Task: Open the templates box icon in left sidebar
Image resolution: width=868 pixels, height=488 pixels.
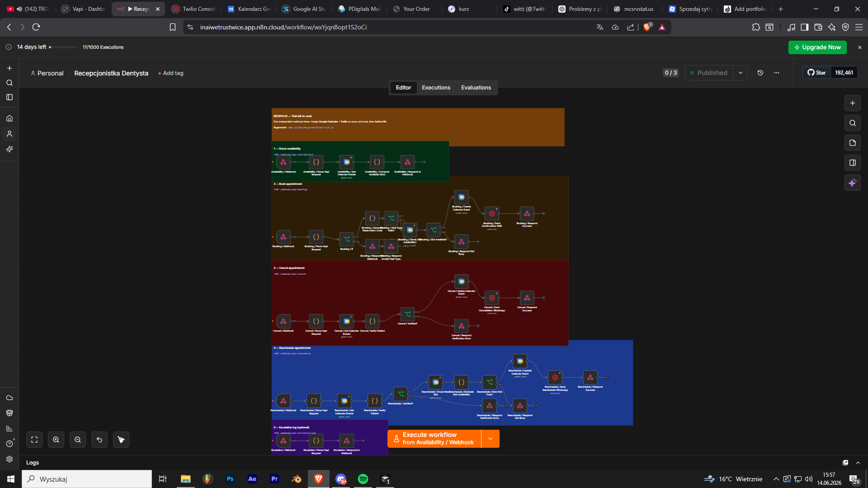Action: (x=9, y=413)
